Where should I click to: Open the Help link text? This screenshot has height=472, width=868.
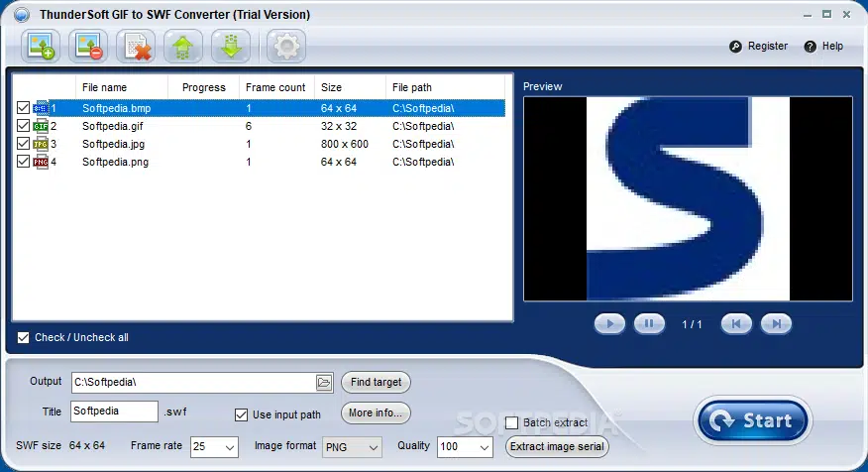pos(832,47)
